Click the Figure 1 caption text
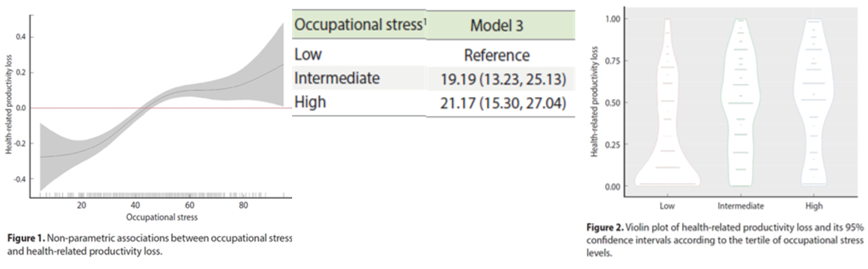 (x=150, y=245)
